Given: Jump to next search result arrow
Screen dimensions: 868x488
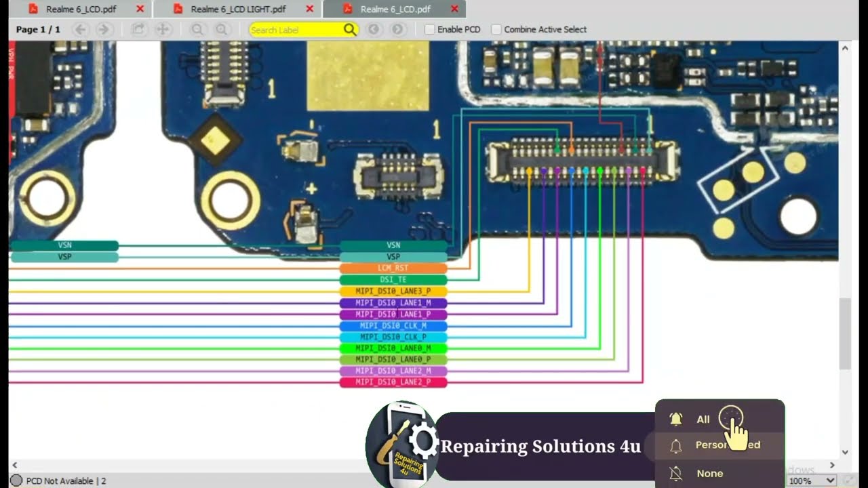Looking at the screenshot, I should click(398, 29).
